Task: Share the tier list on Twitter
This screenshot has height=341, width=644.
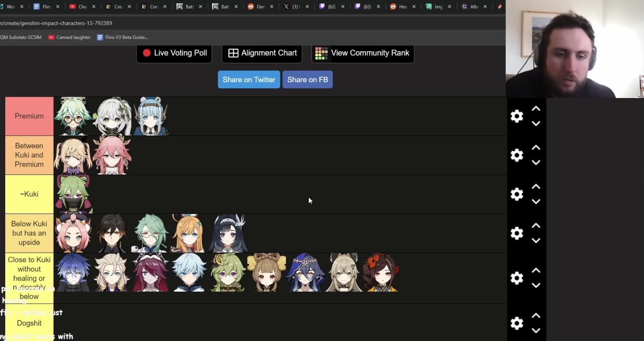Action: pos(249,80)
